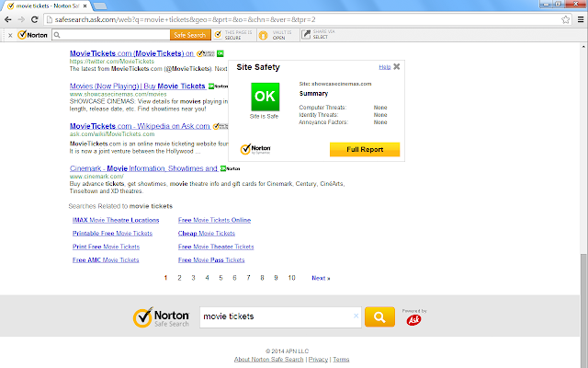588x368 pixels.
Task: Go to results page 4
Action: (207, 278)
